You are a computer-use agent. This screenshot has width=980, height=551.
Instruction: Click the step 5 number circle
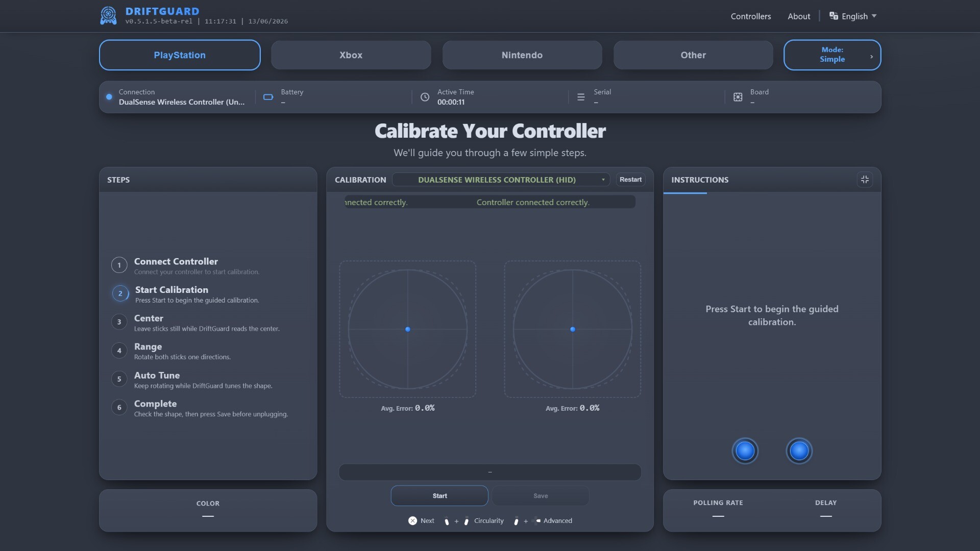click(x=119, y=379)
